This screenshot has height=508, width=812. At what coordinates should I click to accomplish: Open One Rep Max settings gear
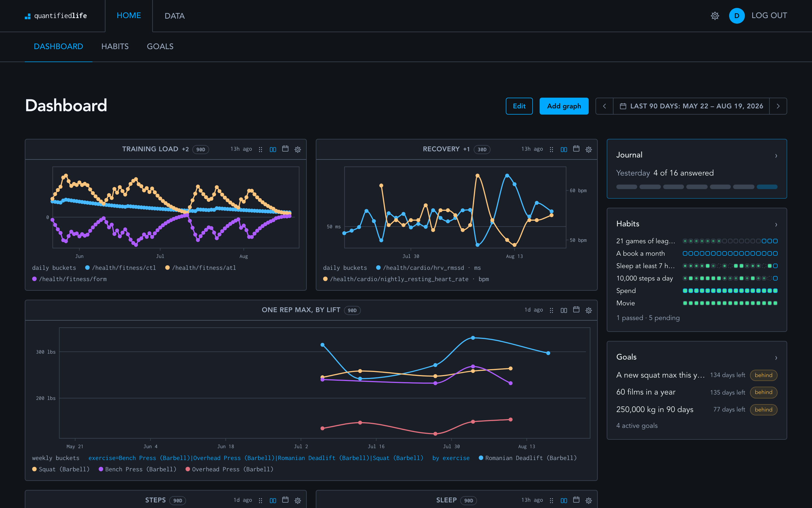[588, 310]
